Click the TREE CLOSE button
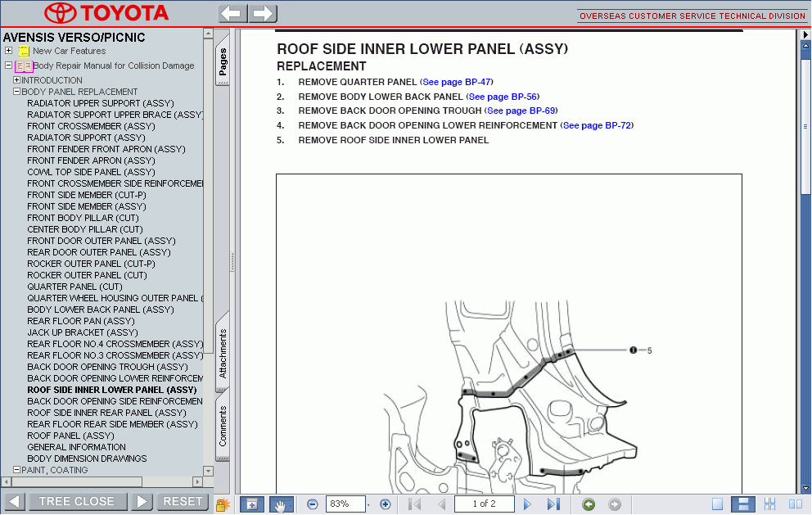The width and height of the screenshot is (812, 515). click(x=78, y=502)
